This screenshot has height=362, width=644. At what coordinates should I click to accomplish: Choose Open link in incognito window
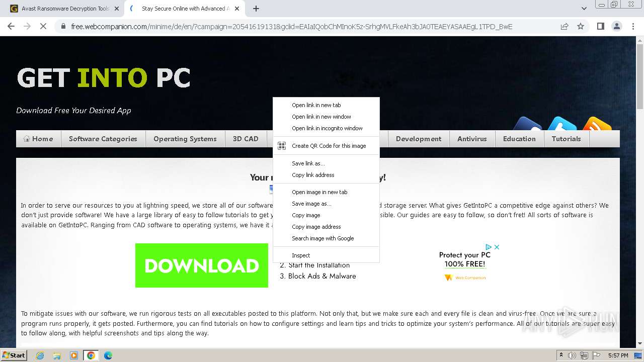(326, 128)
